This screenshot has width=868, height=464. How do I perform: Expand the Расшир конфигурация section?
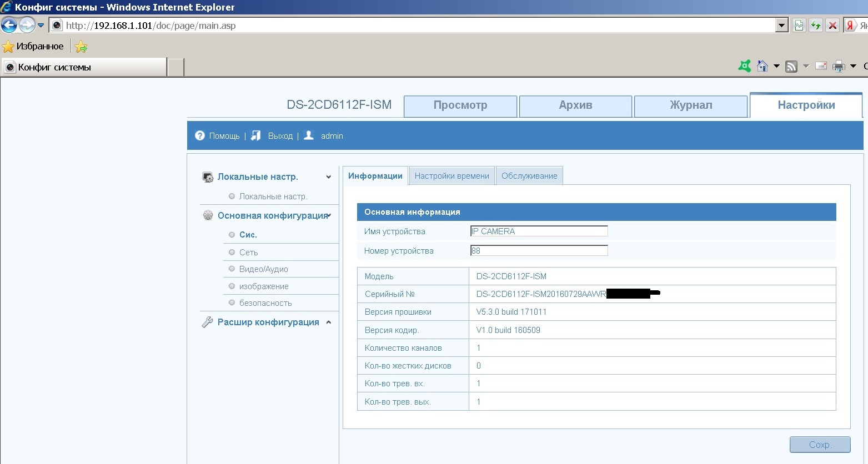click(x=328, y=322)
